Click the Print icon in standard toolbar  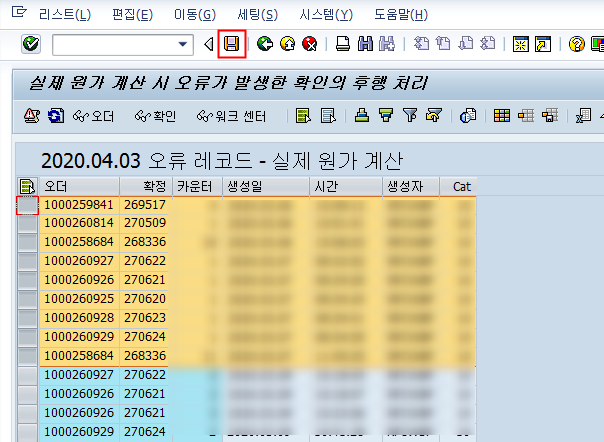click(x=342, y=44)
